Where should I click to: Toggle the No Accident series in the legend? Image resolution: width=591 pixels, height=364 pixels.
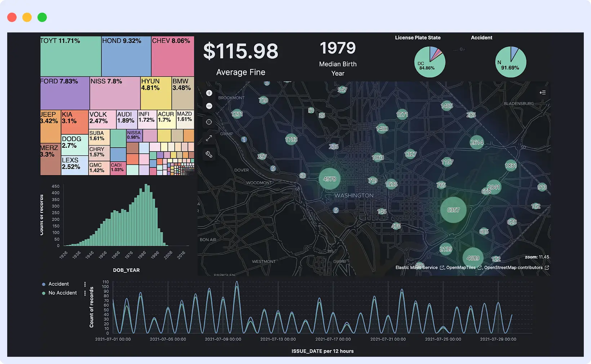[63, 293]
